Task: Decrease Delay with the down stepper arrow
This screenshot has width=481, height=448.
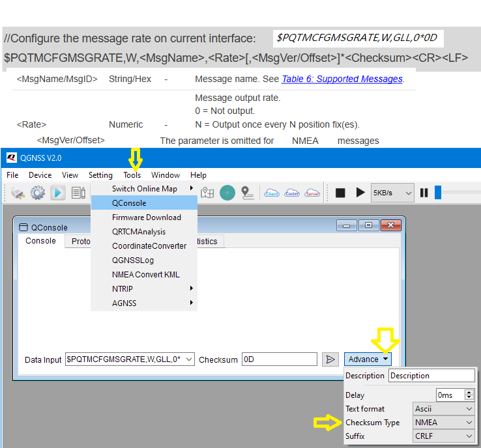Action: pyautogui.click(x=469, y=398)
